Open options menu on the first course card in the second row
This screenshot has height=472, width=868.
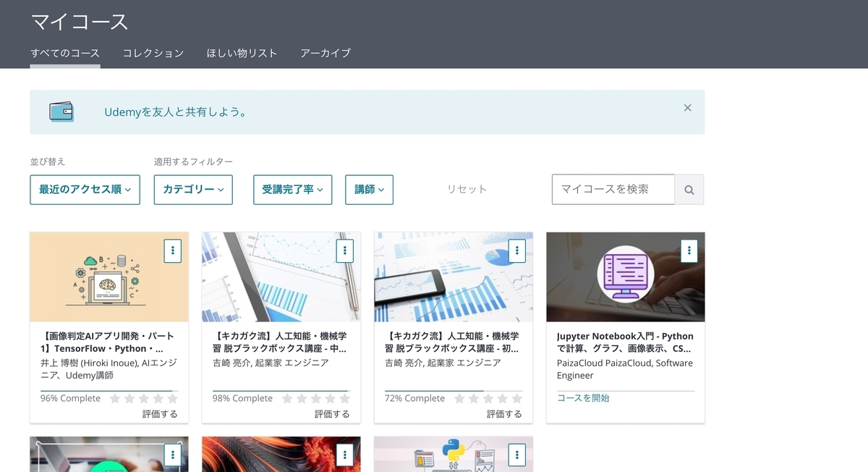(x=172, y=455)
